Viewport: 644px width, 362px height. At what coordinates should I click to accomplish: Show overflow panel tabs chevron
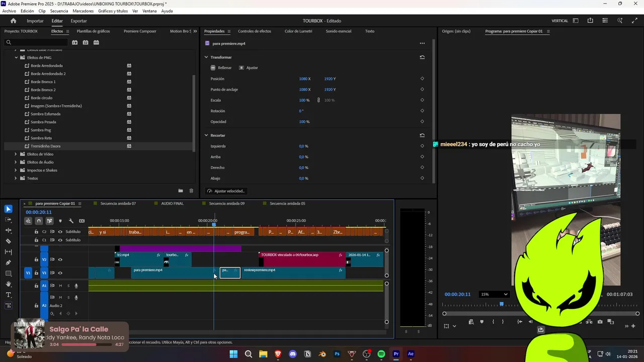click(195, 31)
